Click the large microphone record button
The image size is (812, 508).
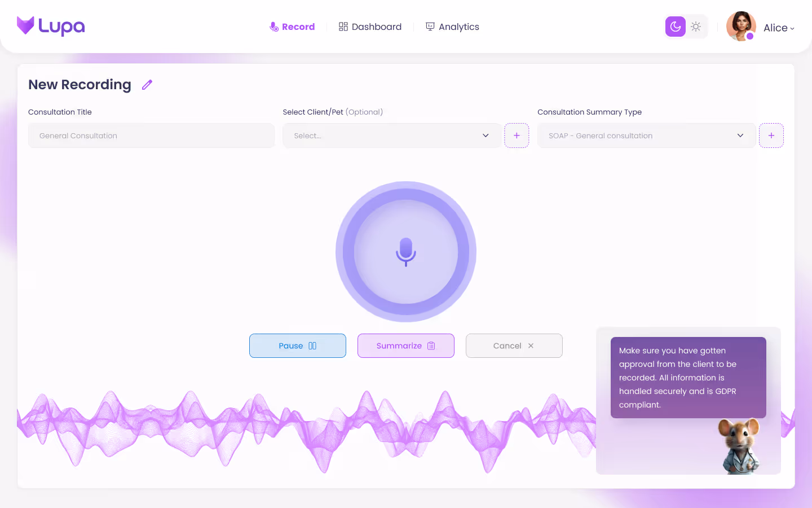pos(406,252)
